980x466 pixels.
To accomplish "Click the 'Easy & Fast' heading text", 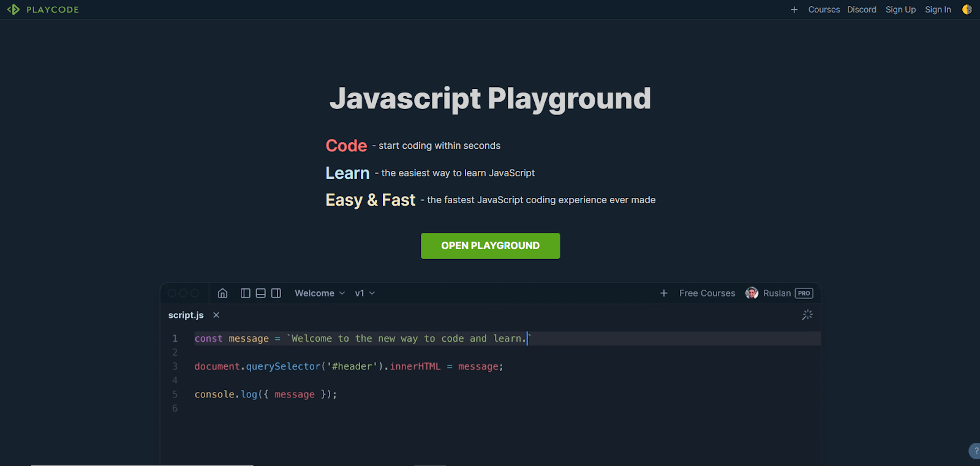I will pos(371,200).
